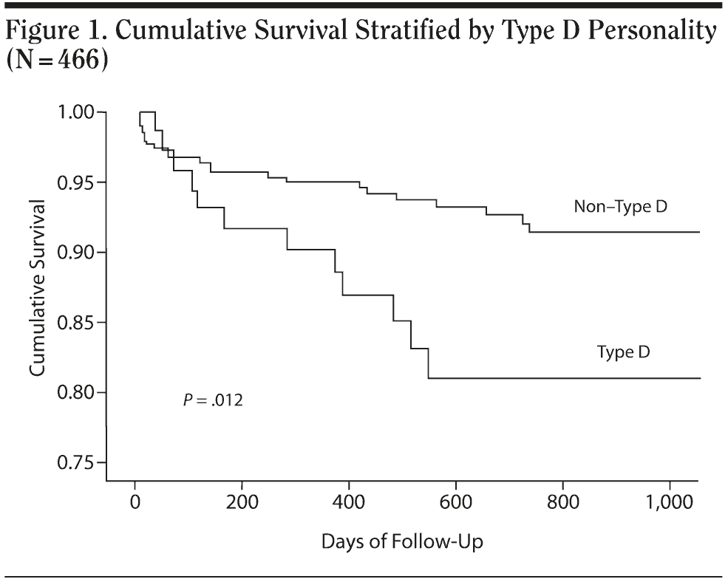The height and width of the screenshot is (579, 728).
Task: Click the P = .012 annotation
Action: (x=213, y=401)
